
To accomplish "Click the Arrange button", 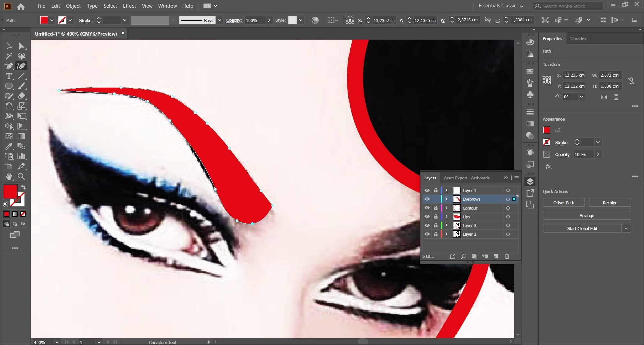I will [587, 215].
